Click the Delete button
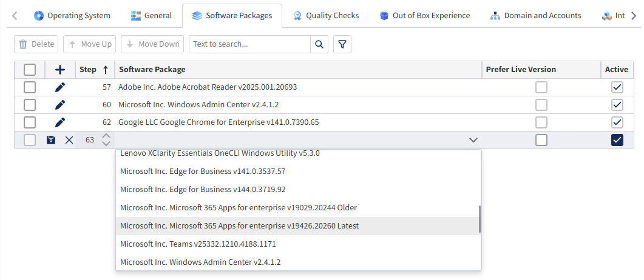 36,44
